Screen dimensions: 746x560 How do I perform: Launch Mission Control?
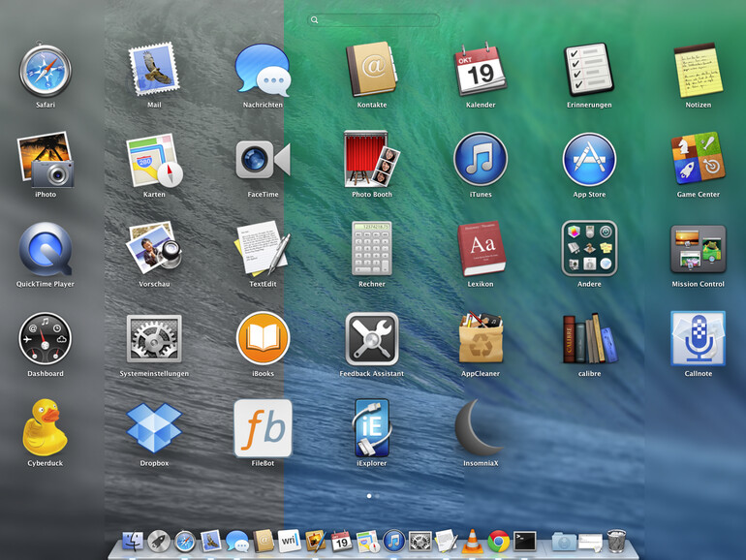pyautogui.click(x=698, y=249)
